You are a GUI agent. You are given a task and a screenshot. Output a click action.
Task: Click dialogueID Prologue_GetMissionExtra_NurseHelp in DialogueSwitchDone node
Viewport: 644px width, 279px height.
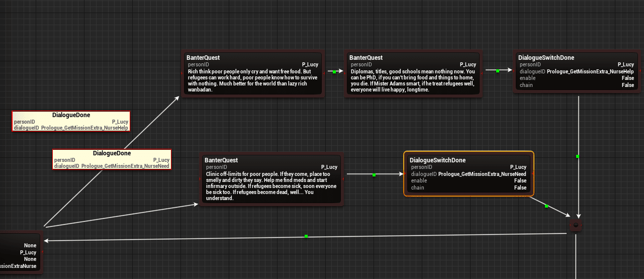(577, 71)
